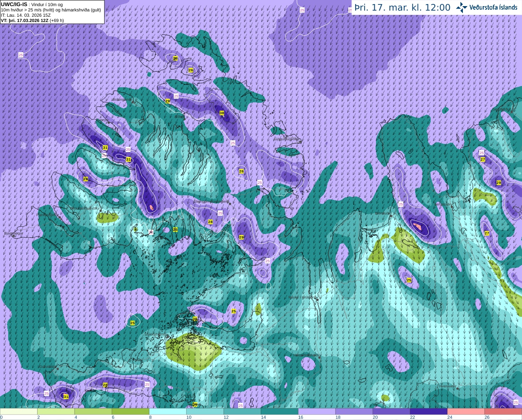The height and width of the screenshot is (420, 522).
Task: Click the pink peak-wind patch east of Blönduós
Action: [417, 225]
